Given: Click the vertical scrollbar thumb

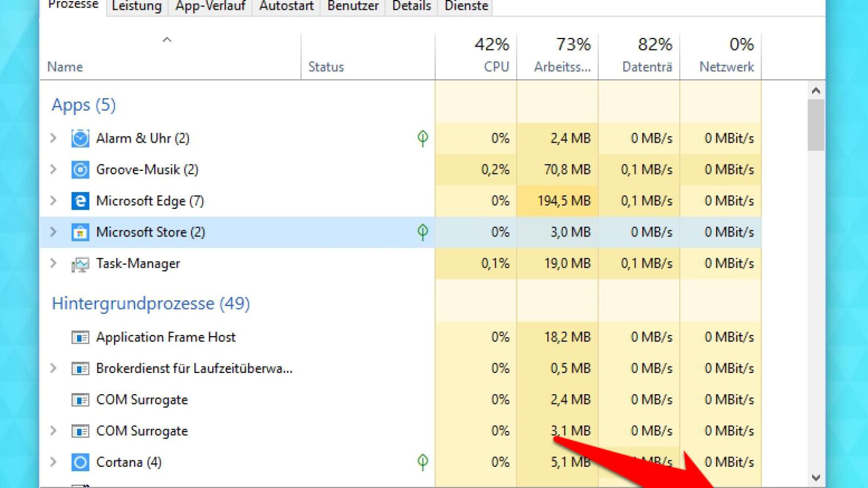Looking at the screenshot, I should 816,125.
